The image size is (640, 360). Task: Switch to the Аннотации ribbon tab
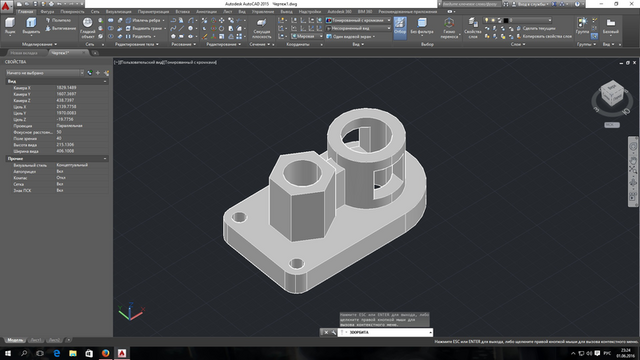coord(207,12)
